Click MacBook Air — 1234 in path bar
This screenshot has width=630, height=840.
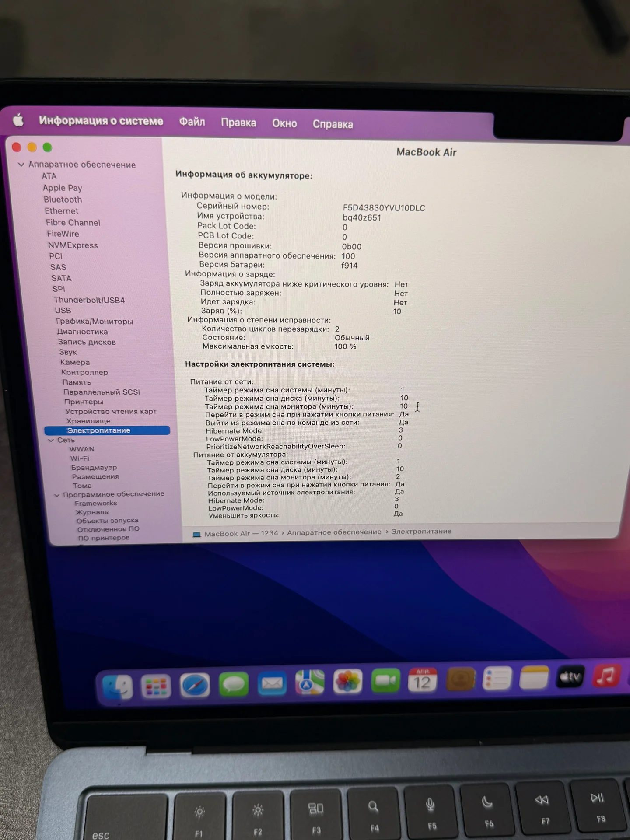pyautogui.click(x=241, y=533)
